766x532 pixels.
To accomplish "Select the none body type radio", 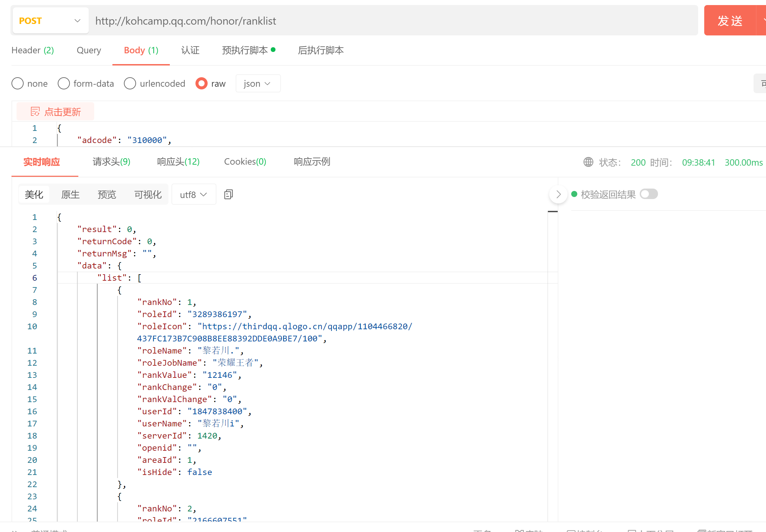I will click(18, 83).
